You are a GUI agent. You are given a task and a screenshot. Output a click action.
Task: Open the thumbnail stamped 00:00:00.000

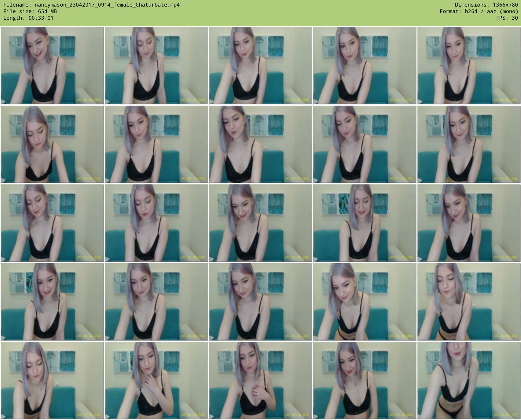coord(52,66)
